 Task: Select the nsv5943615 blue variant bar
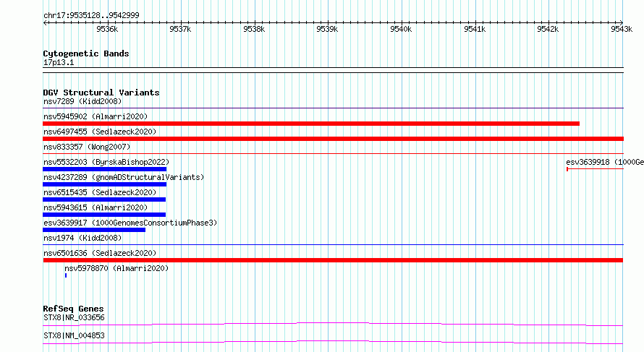(x=104, y=215)
